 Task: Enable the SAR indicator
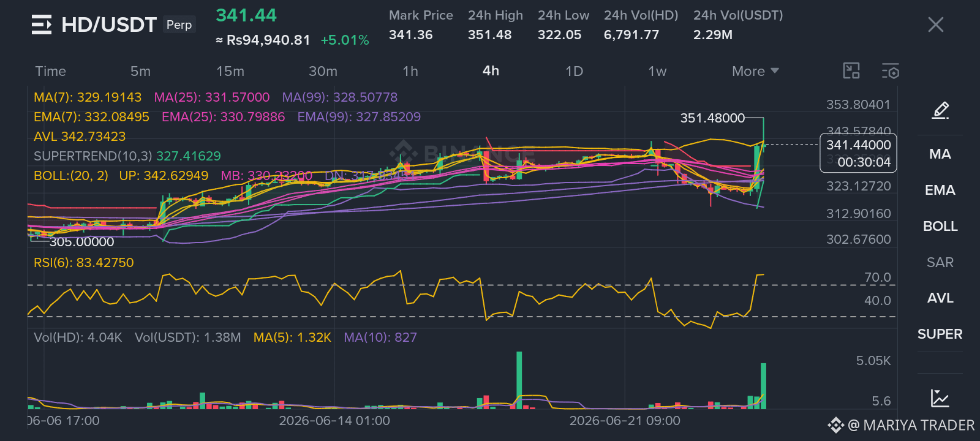click(940, 262)
